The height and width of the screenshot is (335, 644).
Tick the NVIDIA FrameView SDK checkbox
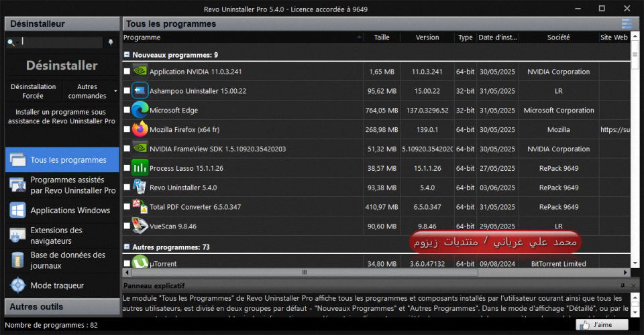127,148
